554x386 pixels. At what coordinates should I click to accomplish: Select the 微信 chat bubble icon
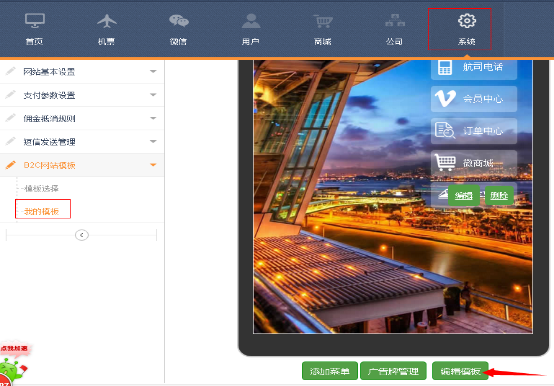179,21
